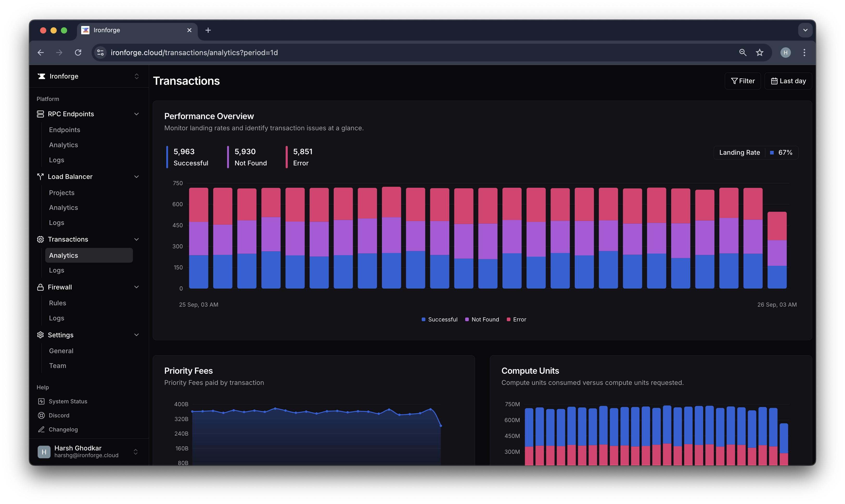Click the Discord link in Help section
Screen dimensions: 845x504
[59, 415]
